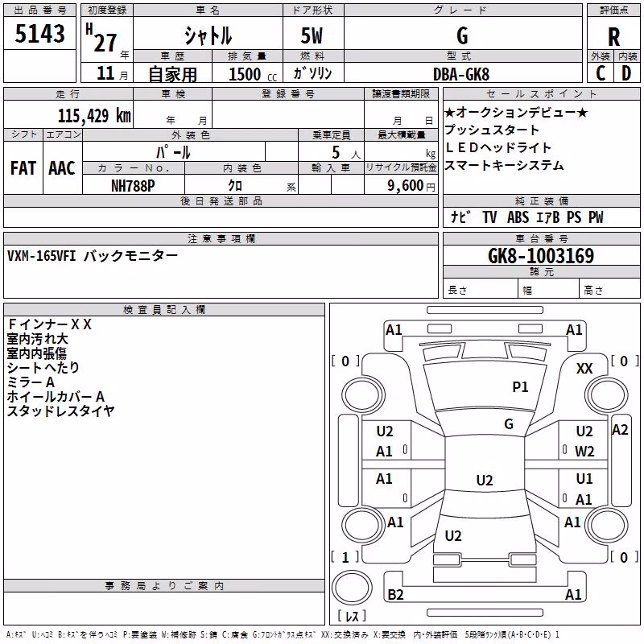
Task: Select the inspector note 室内汚れ大
Action: tap(37, 339)
